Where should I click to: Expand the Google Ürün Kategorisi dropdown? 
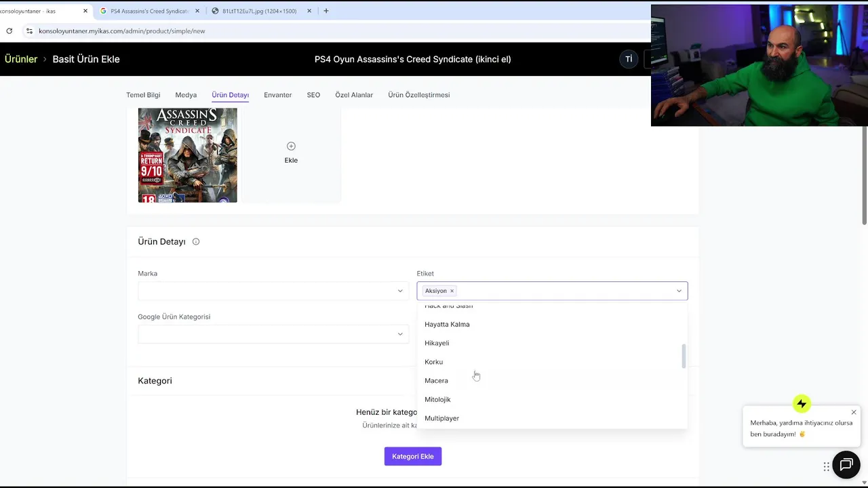click(x=273, y=334)
